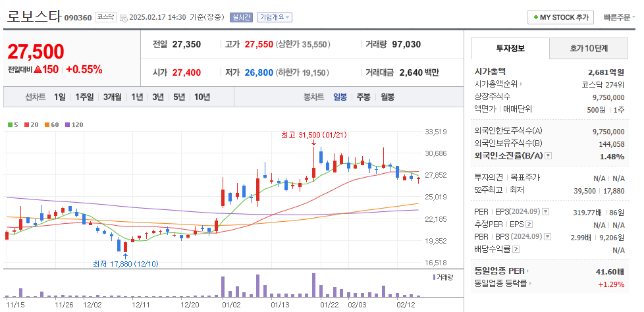Click the 최저 17,880 (12/10) chart marker

pyautogui.click(x=126, y=263)
